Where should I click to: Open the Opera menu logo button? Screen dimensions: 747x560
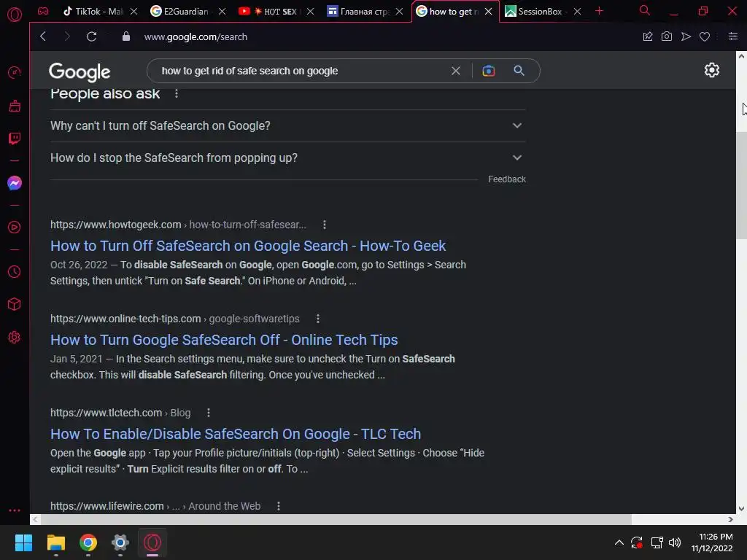[x=15, y=15]
